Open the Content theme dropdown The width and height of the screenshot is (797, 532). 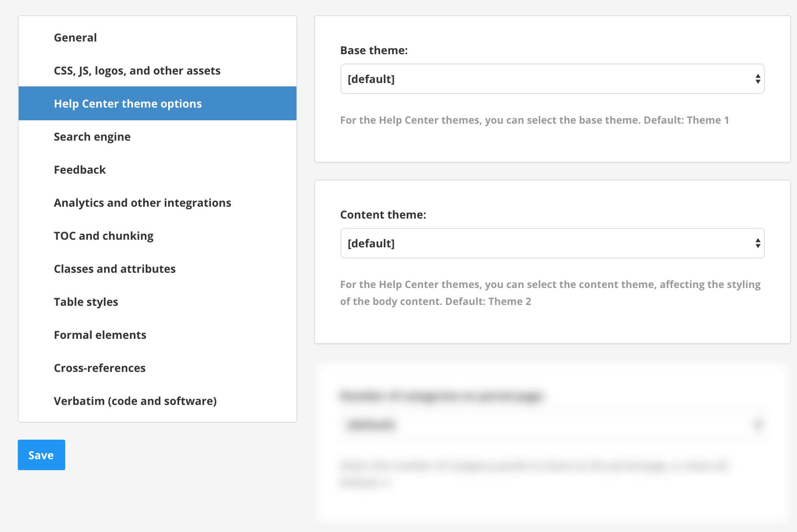[551, 243]
